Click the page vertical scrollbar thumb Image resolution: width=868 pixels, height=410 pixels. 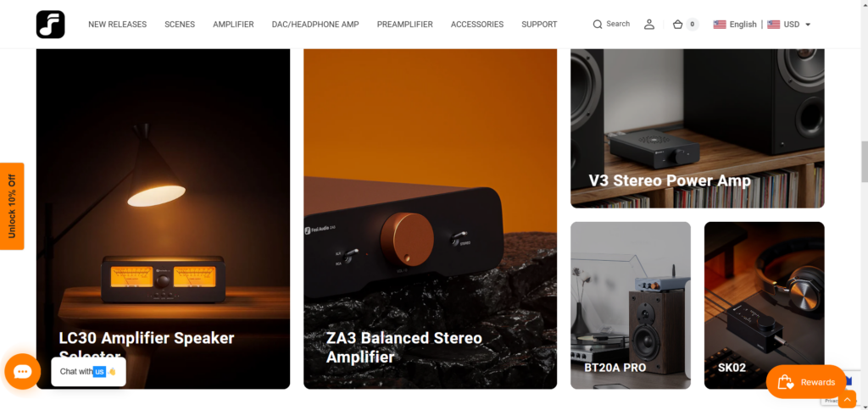tap(864, 161)
